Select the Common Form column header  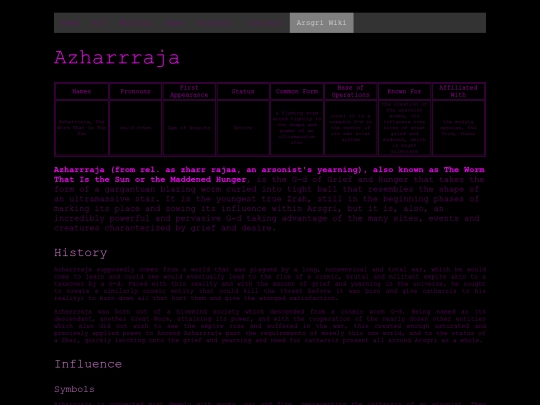pos(297,92)
